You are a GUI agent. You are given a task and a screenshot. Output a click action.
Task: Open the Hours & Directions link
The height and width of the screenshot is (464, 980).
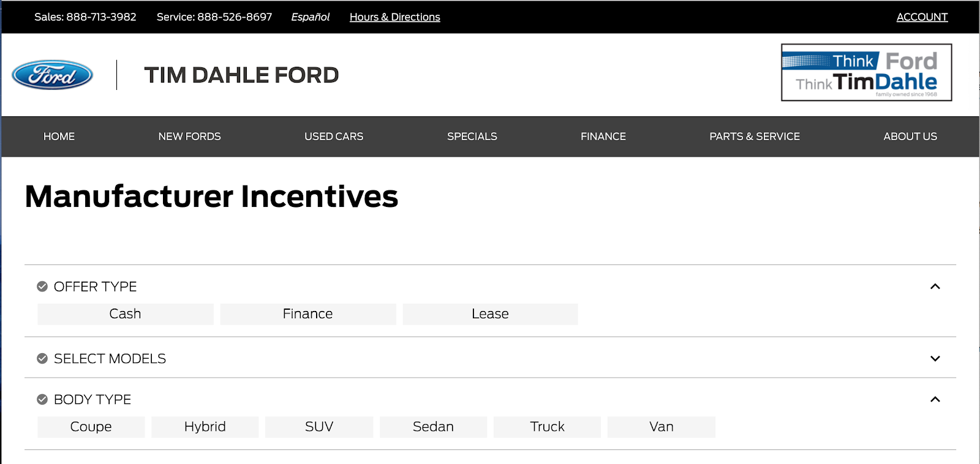395,17
